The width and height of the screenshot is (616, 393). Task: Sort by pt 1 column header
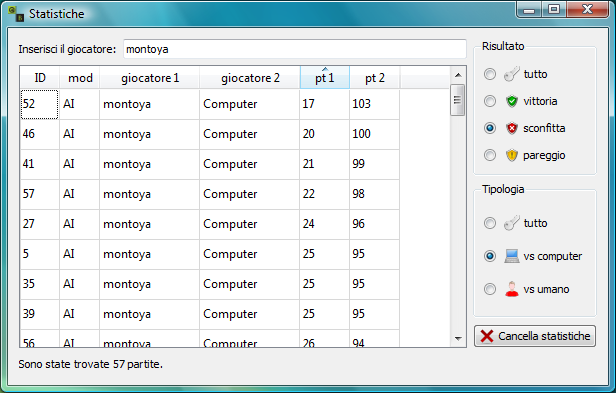point(324,77)
